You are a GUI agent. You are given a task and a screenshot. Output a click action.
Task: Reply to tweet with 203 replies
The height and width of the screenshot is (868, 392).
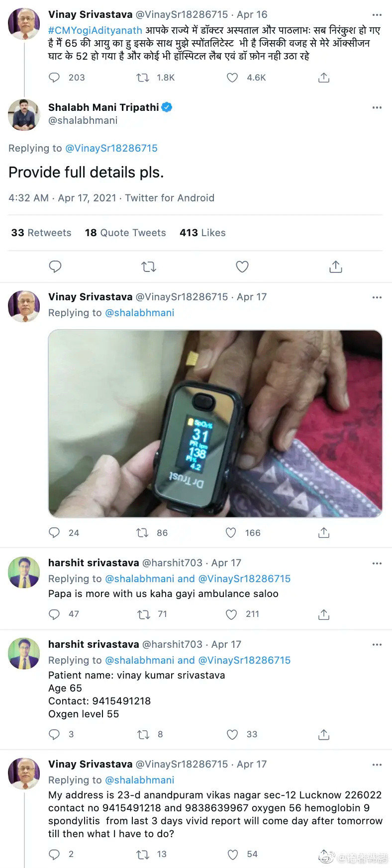54,78
